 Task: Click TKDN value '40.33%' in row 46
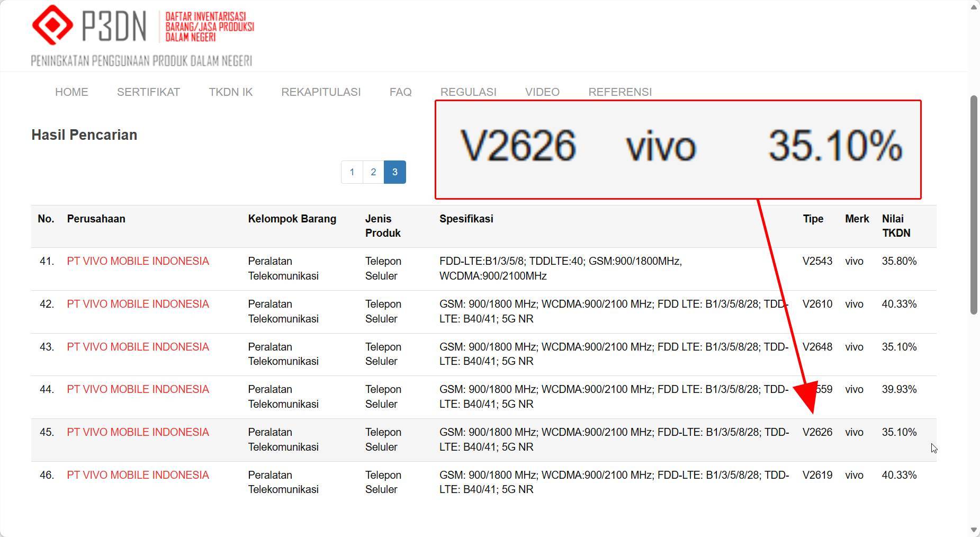(x=899, y=475)
